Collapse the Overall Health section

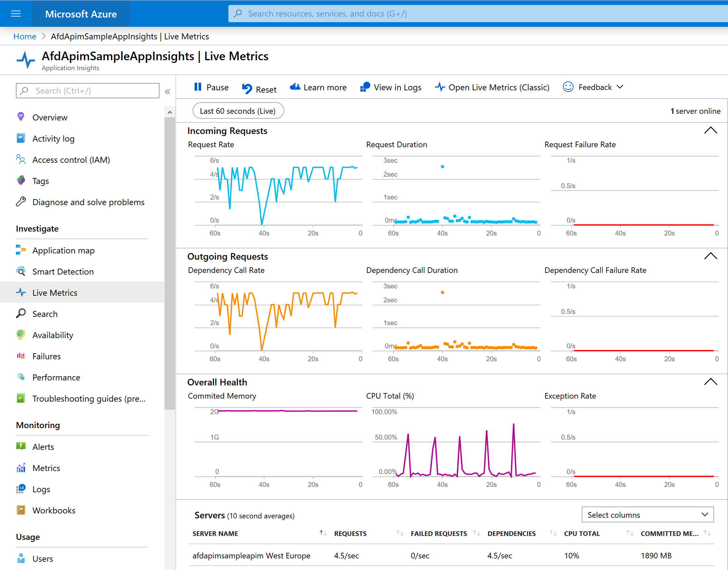tap(710, 382)
